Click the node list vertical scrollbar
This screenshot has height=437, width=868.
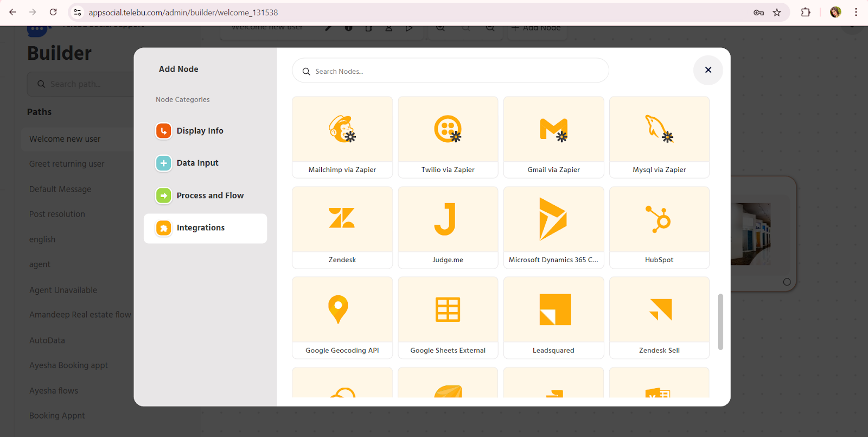[x=720, y=322]
